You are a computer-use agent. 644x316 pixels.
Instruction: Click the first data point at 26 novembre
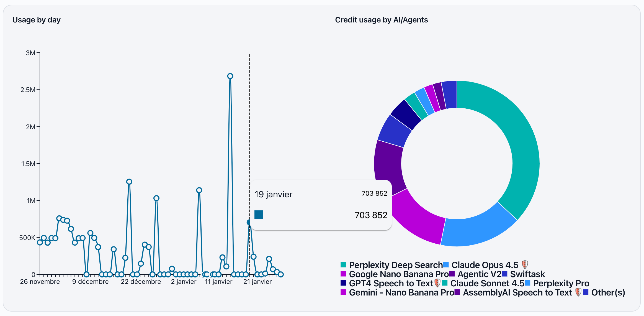40,243
